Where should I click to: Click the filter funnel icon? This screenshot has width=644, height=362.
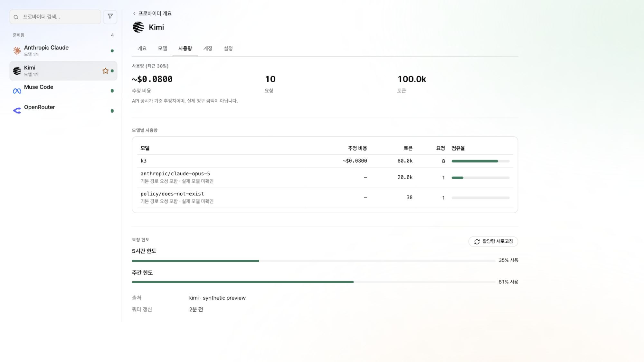(110, 16)
